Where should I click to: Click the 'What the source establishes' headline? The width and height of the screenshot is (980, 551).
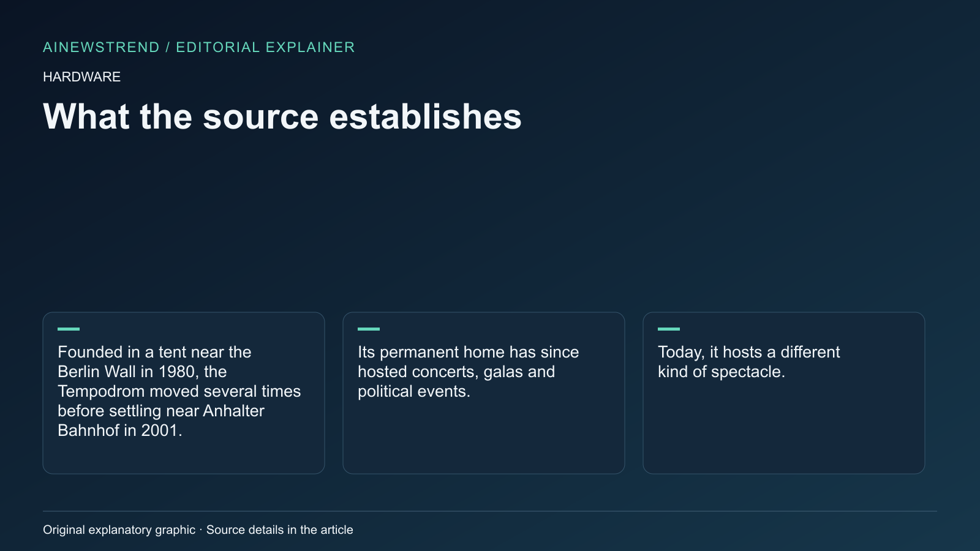point(282,116)
